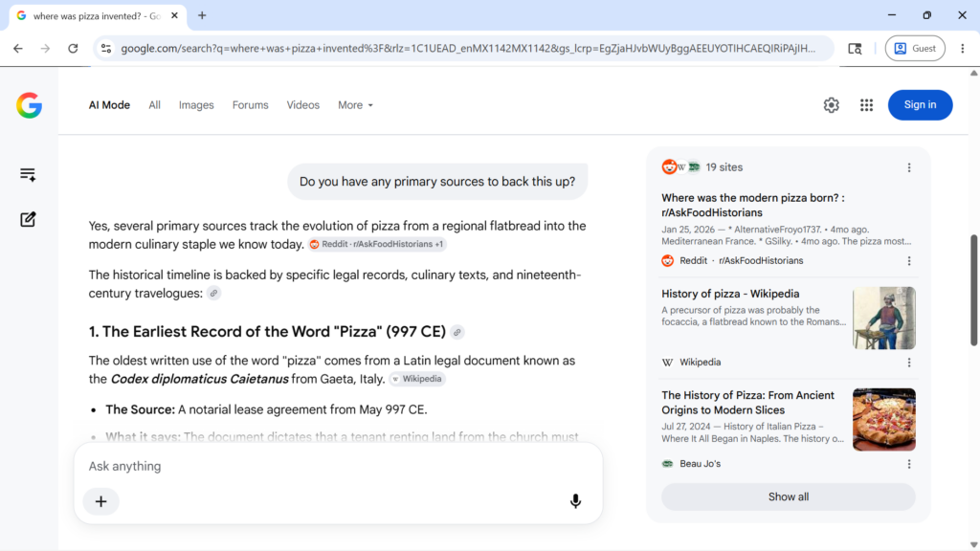Open options for Beau Jo's source
980x551 pixels.
pos(909,464)
